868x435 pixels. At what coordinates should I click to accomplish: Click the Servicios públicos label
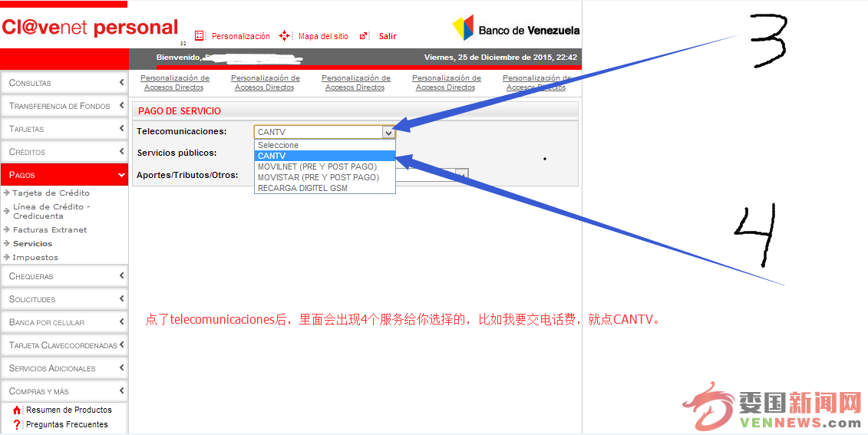(177, 153)
